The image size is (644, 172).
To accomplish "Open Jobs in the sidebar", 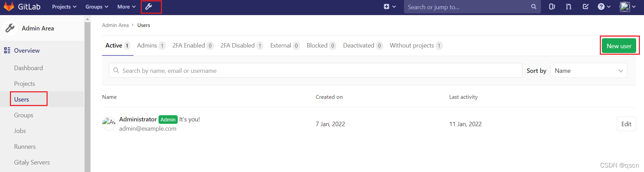I will pos(20,131).
